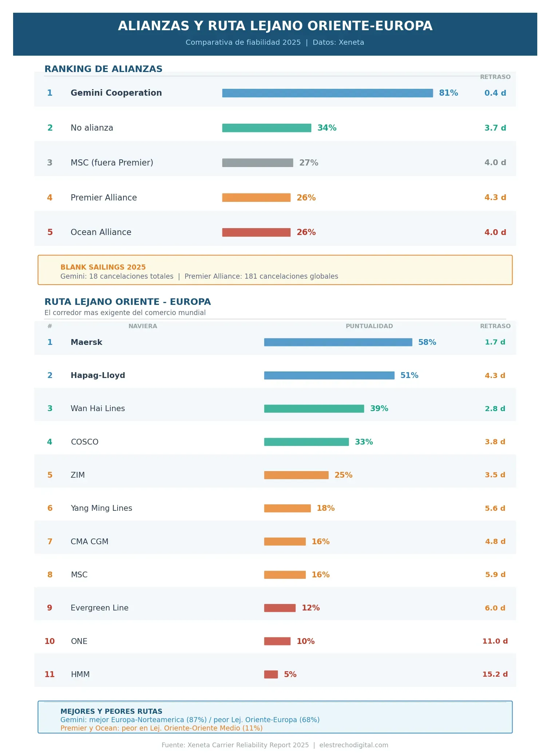Click the '51%' punctuality value
This screenshot has width=550, height=756.
tap(409, 375)
